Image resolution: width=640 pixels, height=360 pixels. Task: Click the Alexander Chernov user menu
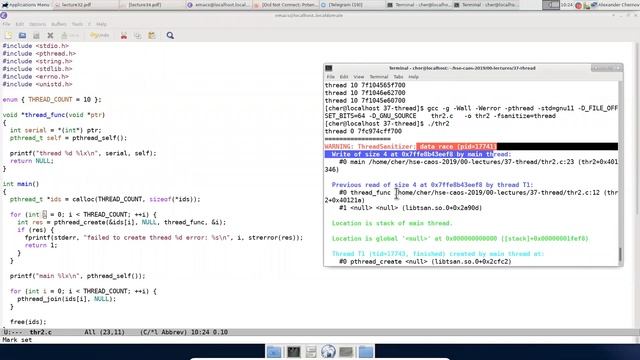tap(619, 5)
